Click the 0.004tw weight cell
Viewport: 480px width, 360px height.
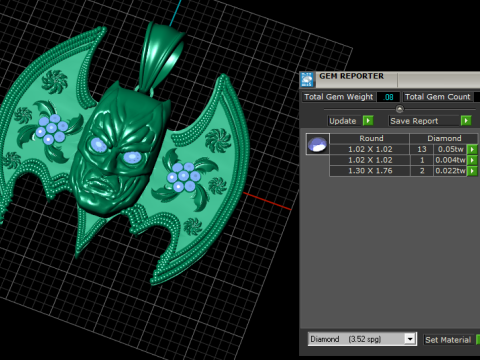tap(450, 160)
